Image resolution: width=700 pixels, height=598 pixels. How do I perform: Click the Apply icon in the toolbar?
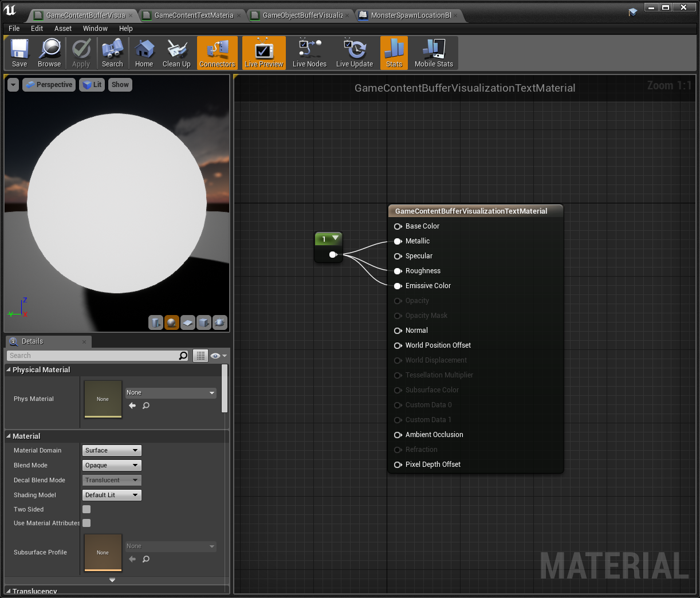(81, 53)
